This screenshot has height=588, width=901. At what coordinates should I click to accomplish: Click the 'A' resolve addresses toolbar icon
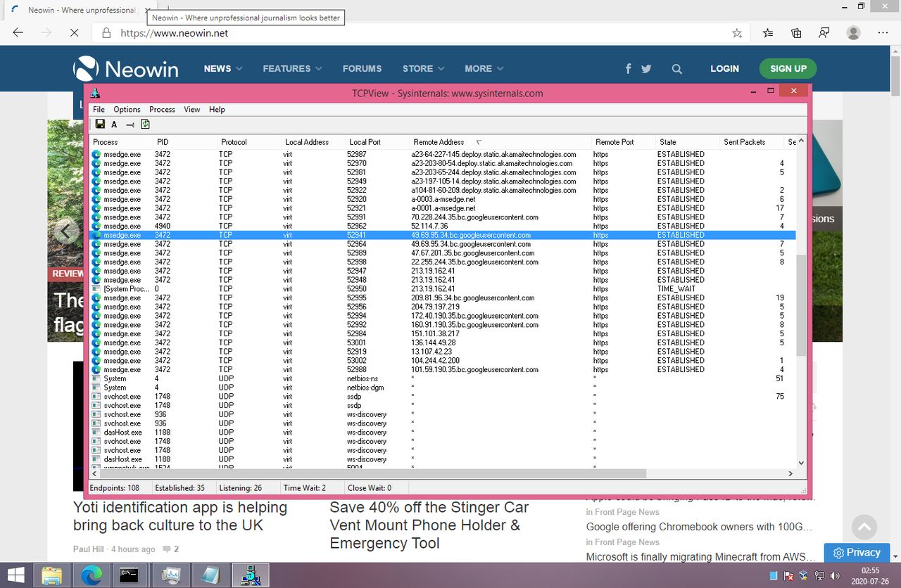coord(114,124)
